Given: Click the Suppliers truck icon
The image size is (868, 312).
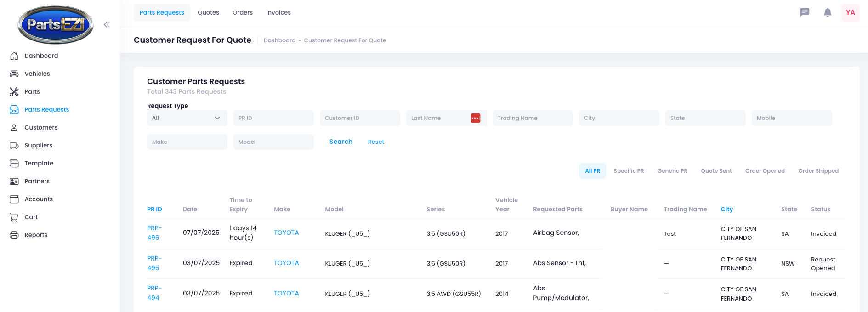Looking at the screenshot, I should (x=14, y=145).
